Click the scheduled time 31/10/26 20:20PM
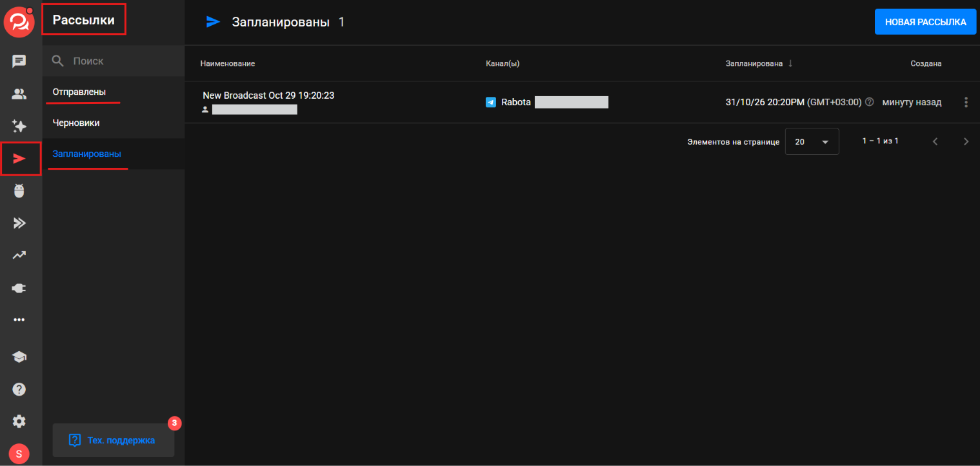980x466 pixels. click(765, 102)
